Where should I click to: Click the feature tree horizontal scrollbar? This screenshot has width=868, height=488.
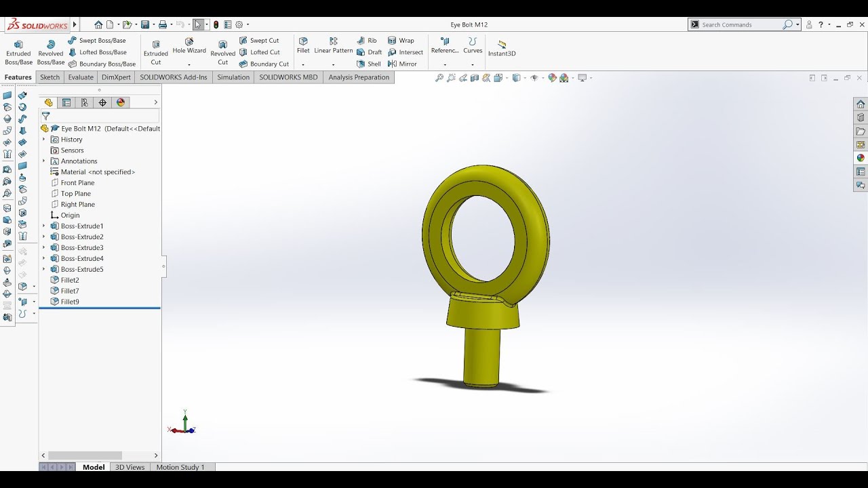(85, 455)
